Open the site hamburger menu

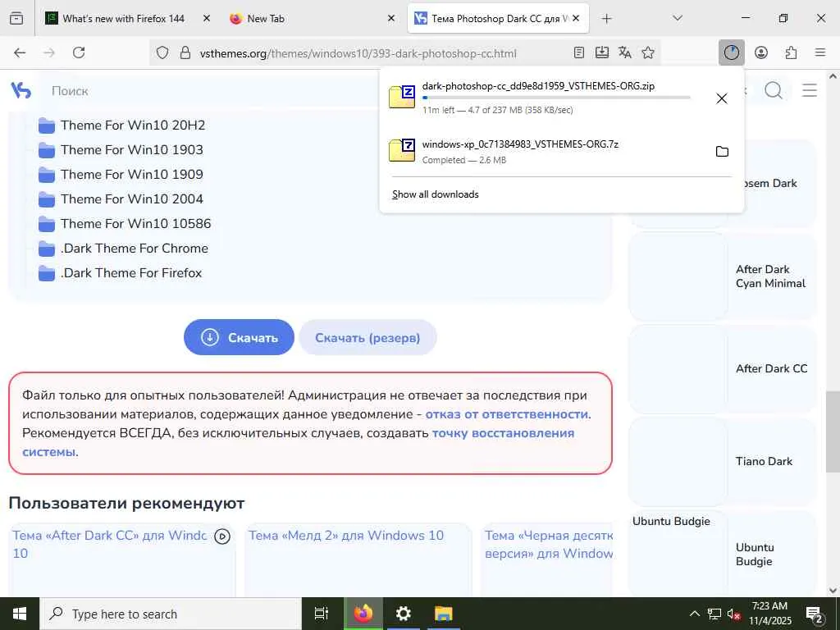coord(810,90)
